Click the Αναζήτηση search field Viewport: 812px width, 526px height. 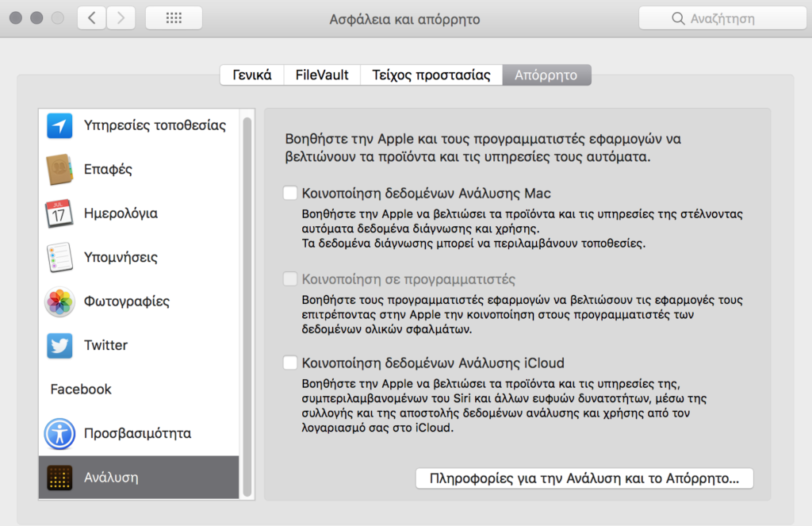point(722,18)
